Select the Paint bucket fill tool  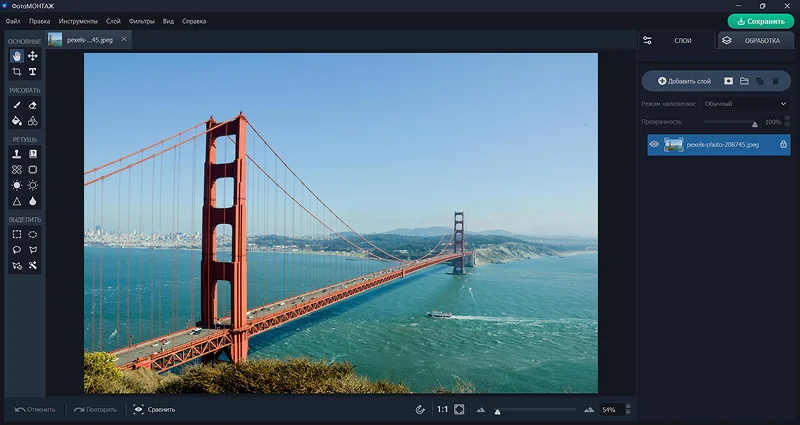pos(17,121)
